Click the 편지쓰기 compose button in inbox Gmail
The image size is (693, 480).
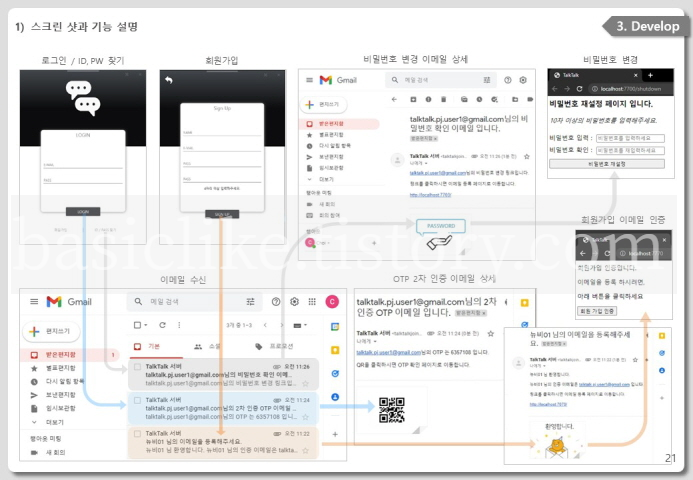51,331
